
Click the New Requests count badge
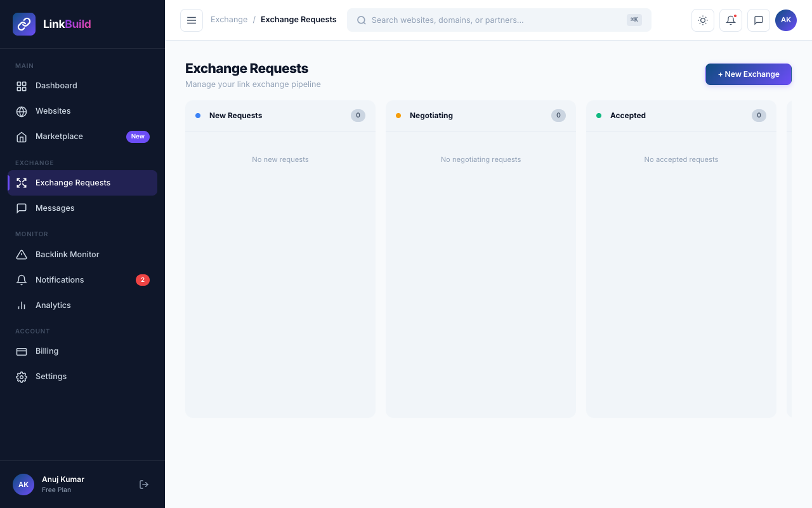(358, 116)
